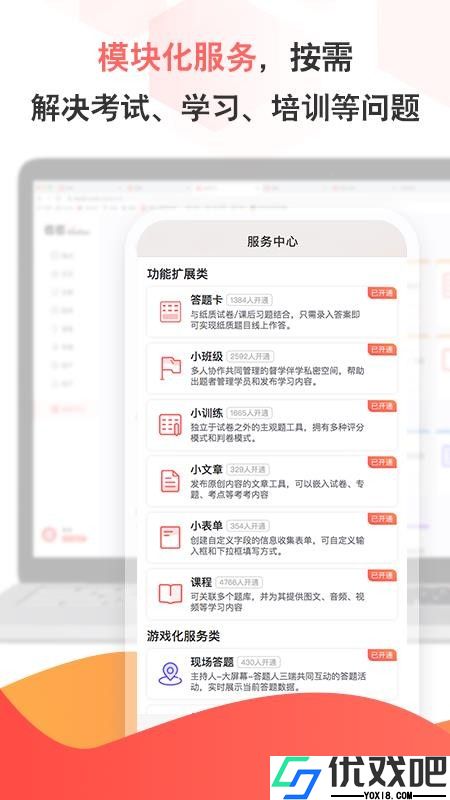Click the 小文章 document icon
450x800 pixels.
pyautogui.click(x=170, y=481)
